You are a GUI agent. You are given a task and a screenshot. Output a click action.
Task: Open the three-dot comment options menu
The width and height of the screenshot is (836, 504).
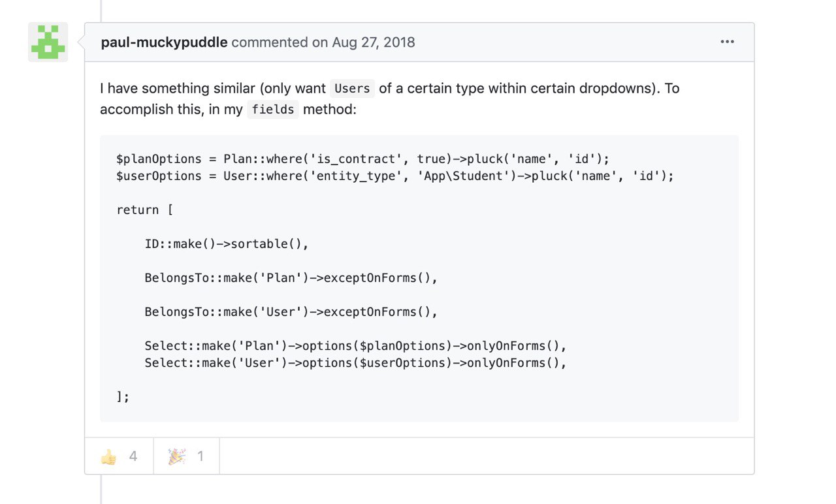[x=727, y=42]
